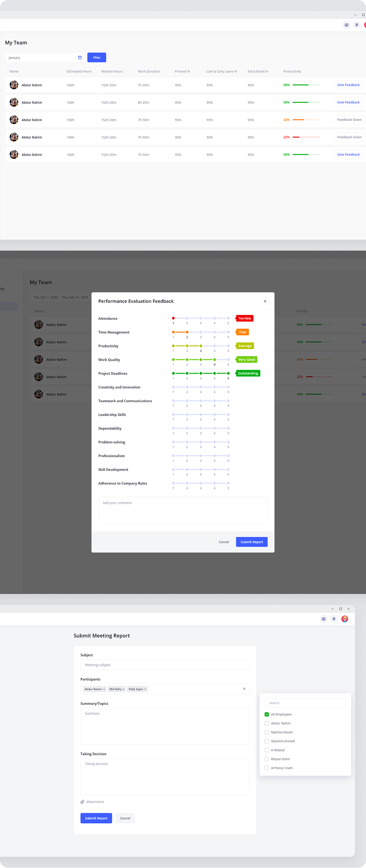Open the mail icon in the My Team window
366x868 pixels.
point(346,25)
